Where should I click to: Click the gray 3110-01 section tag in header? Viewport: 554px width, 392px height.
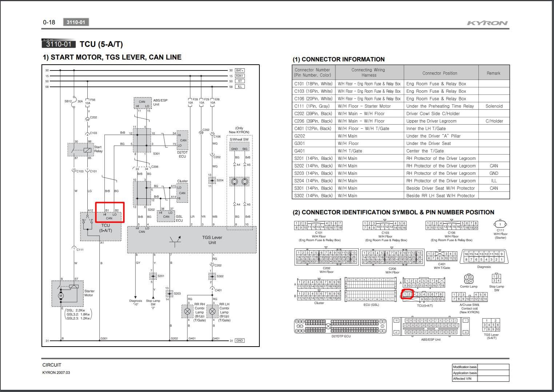[76, 22]
